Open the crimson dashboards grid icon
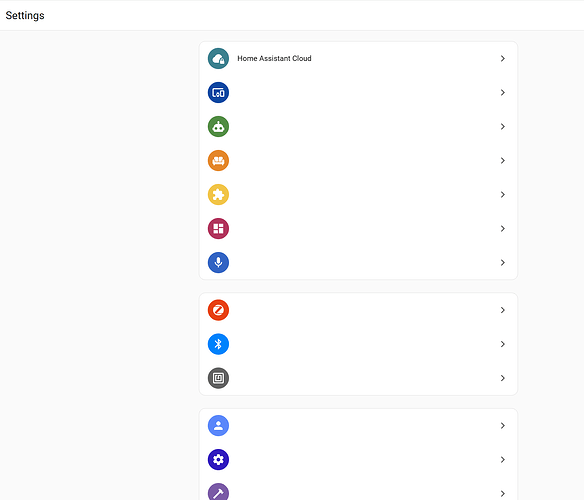Image resolution: width=584 pixels, height=500 pixels. pos(218,228)
